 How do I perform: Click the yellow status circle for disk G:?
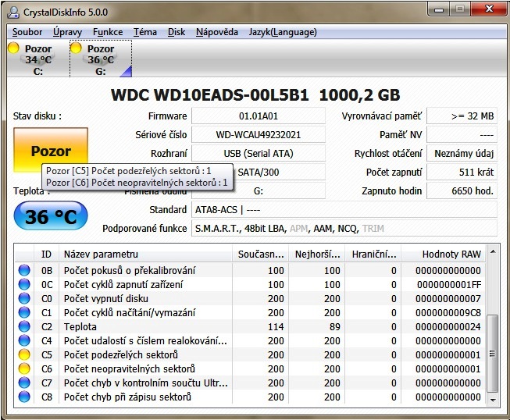(76, 48)
